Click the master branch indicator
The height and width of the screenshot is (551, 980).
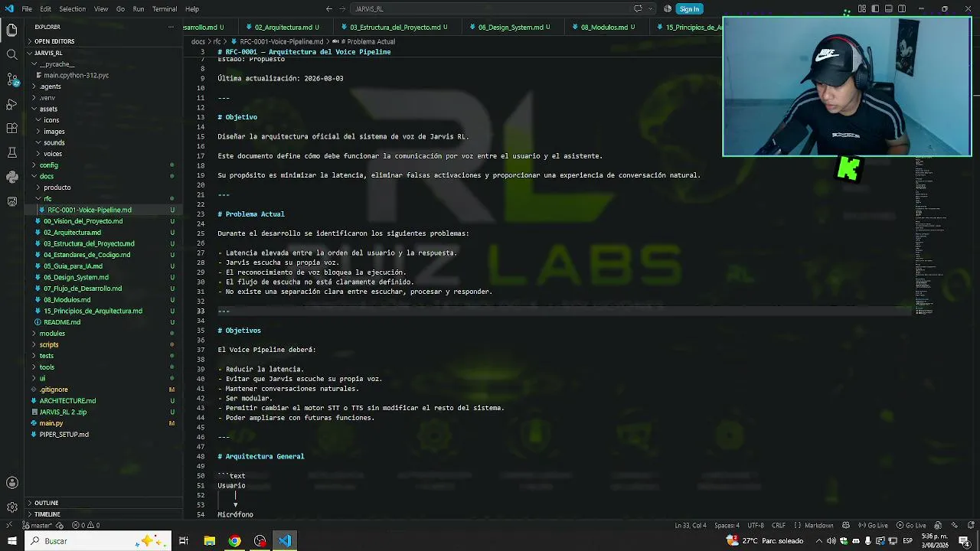pos(39,526)
